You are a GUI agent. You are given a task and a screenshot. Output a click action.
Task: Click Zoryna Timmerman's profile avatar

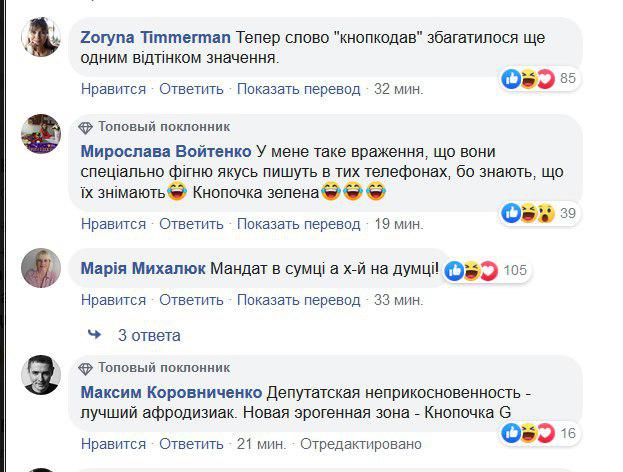[x=40, y=38]
